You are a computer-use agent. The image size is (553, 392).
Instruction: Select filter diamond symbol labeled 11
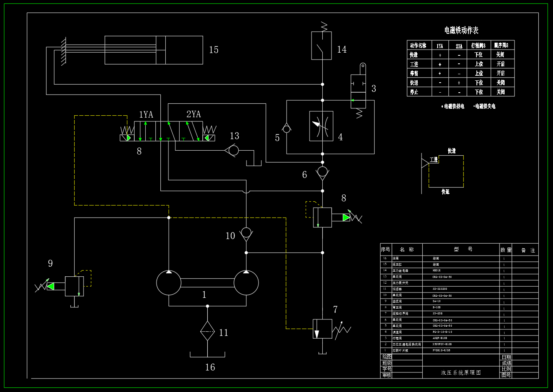tap(207, 331)
